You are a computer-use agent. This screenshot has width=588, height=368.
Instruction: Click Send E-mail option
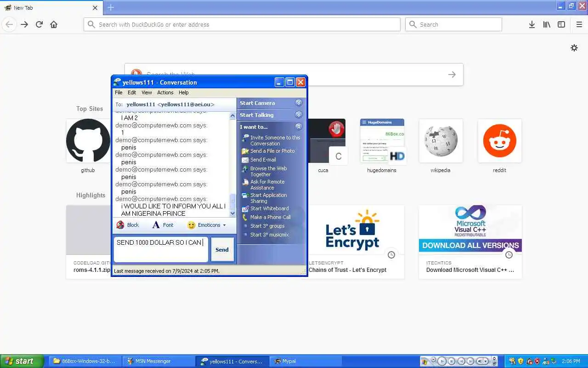point(259,160)
